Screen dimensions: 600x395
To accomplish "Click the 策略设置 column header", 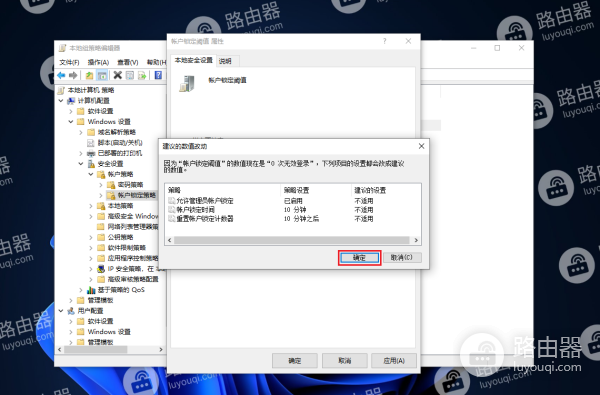I will click(x=316, y=190).
